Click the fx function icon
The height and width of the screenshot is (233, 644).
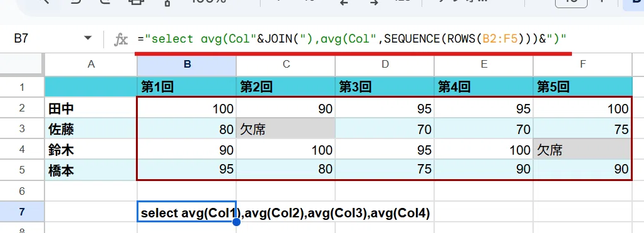point(121,39)
